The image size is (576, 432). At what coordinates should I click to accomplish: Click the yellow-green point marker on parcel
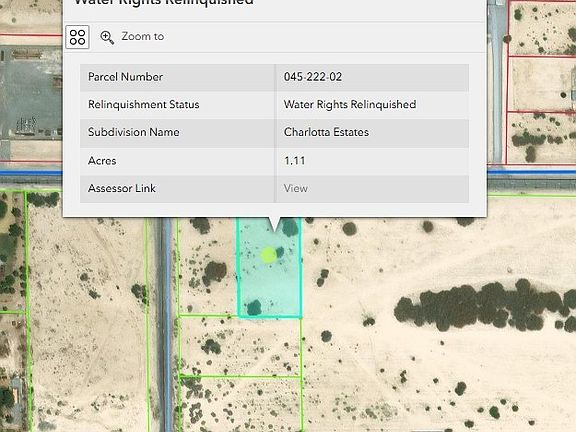click(269, 255)
